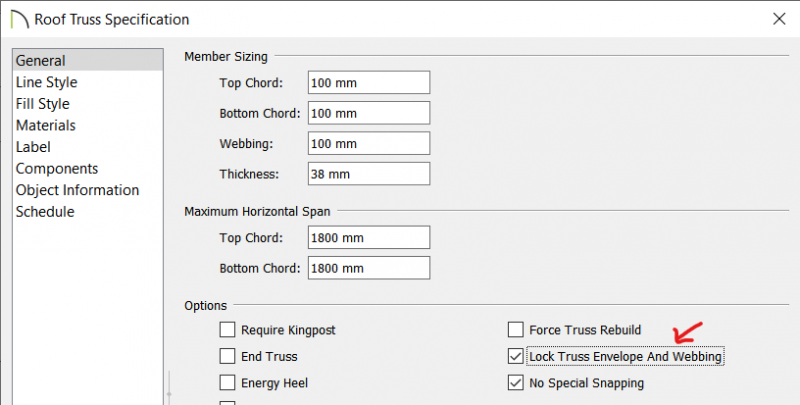
Task: Enable the End Truss checkbox
Action: [228, 356]
